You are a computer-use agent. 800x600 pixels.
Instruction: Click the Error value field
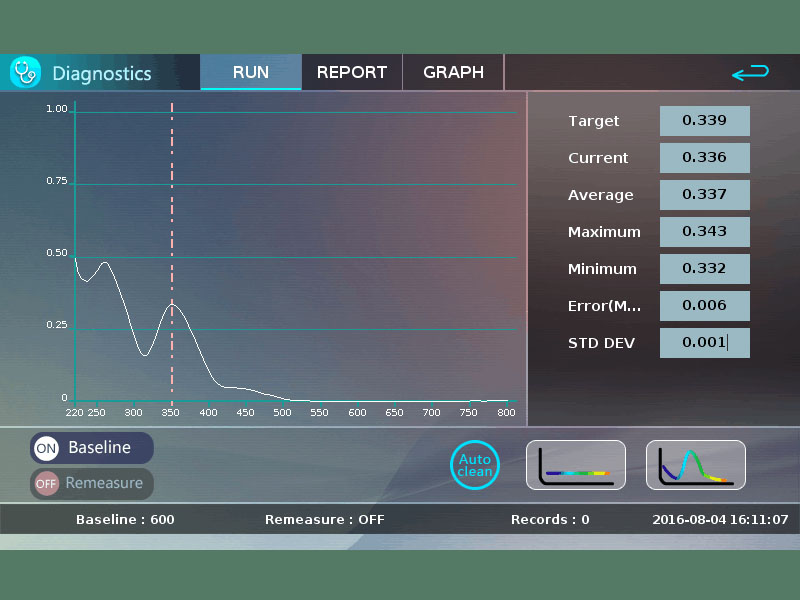pyautogui.click(x=705, y=306)
